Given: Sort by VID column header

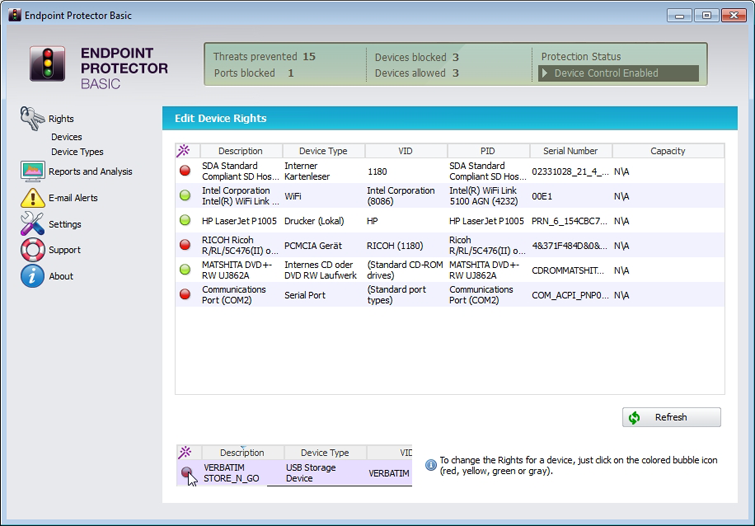Looking at the screenshot, I should click(406, 151).
